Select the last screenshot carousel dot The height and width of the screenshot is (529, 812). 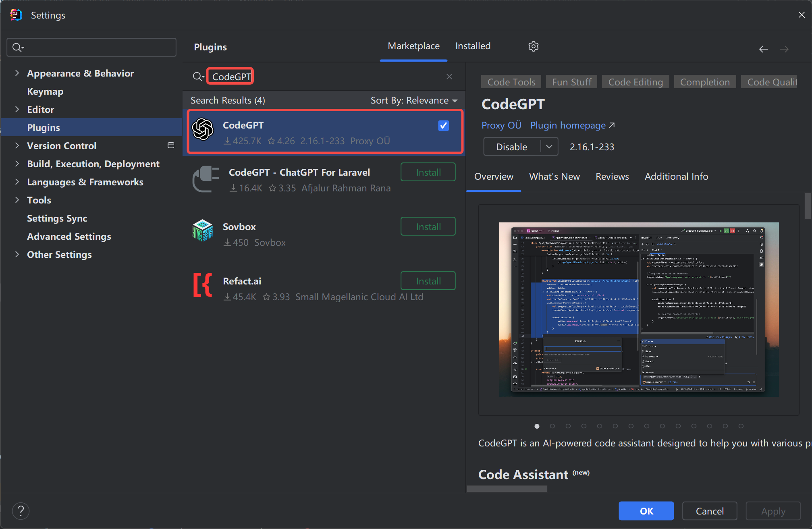[741, 426]
